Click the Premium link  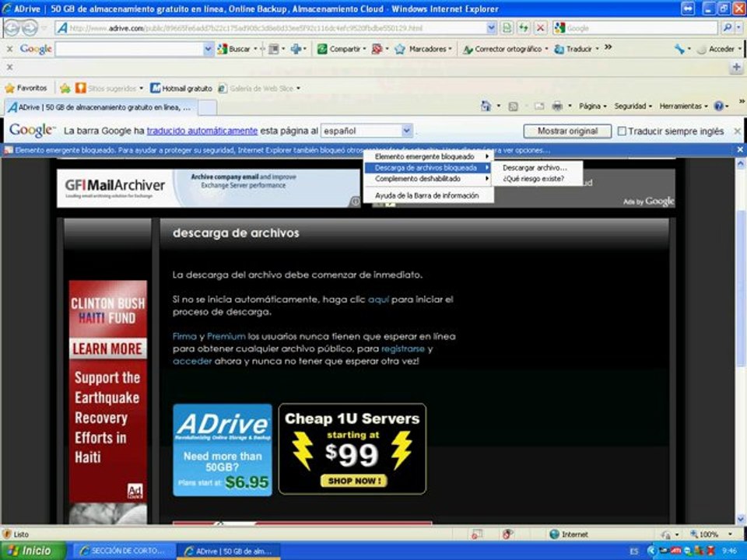pyautogui.click(x=226, y=336)
